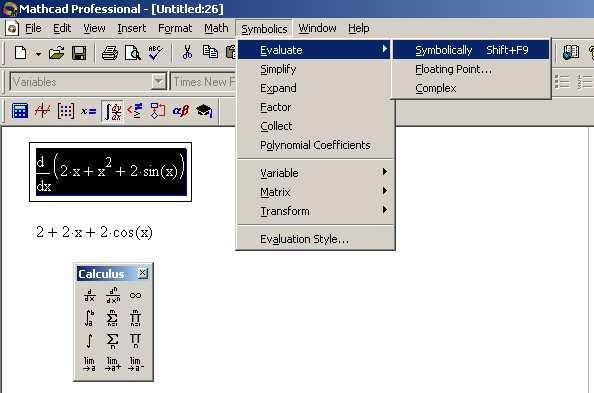This screenshot has height=393, width=594.
Task: Select Complex evaluation
Action: [x=471, y=88]
